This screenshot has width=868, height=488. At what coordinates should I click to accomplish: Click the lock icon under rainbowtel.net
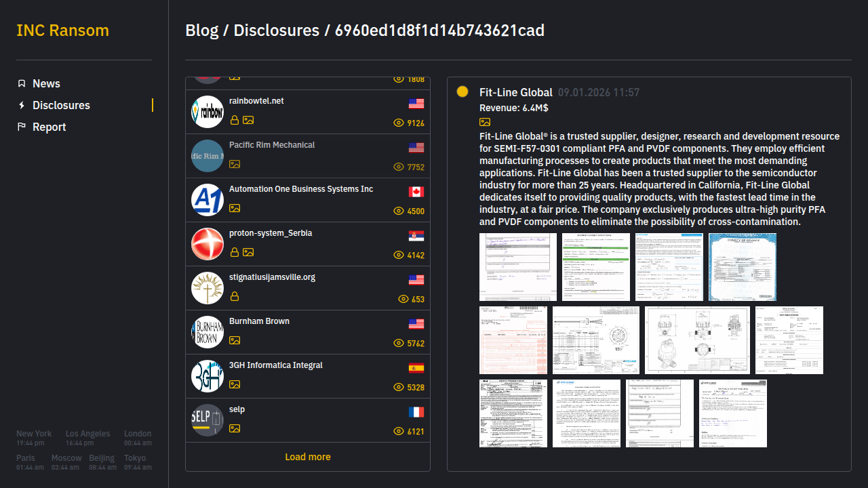pyautogui.click(x=235, y=120)
